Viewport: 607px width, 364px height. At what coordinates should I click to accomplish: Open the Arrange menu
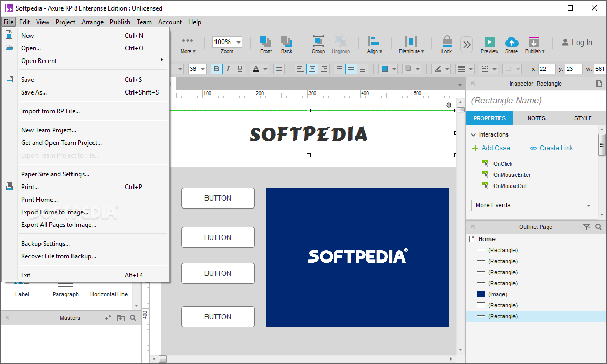click(92, 22)
